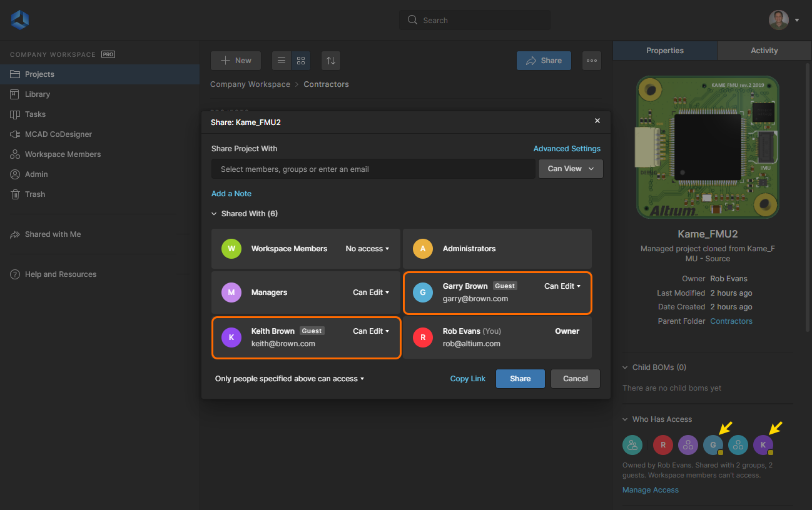Click the Share button in the dialog
This screenshot has width=812, height=510.
(x=520, y=379)
